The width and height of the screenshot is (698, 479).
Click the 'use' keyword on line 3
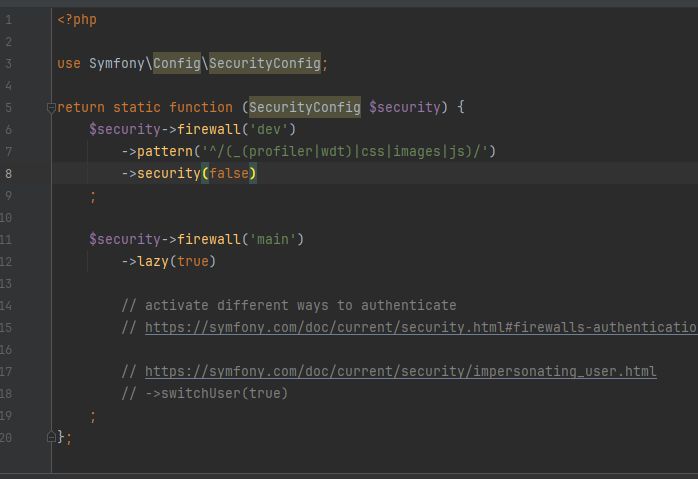[69, 63]
